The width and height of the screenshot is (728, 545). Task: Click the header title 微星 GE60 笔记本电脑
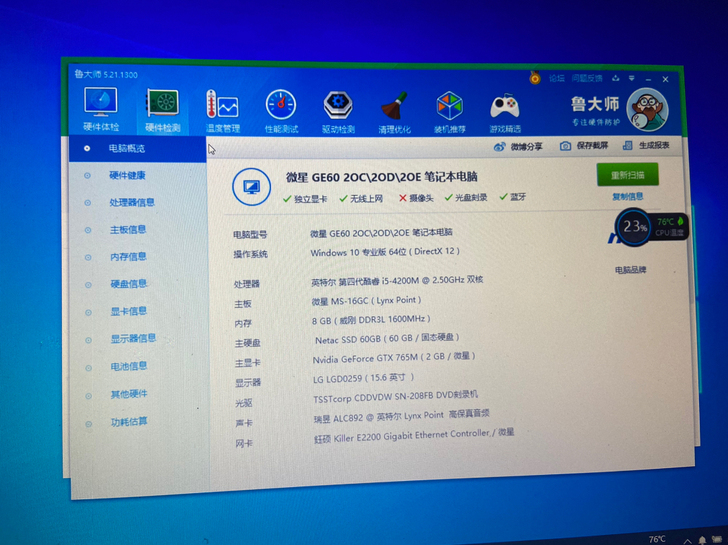point(382,177)
